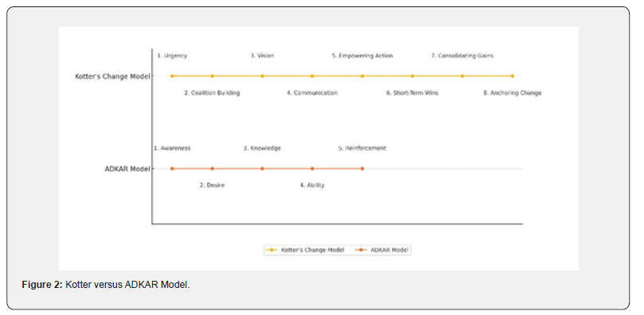
Task: Click the Consolidating Gains point
Action: pyautogui.click(x=463, y=76)
